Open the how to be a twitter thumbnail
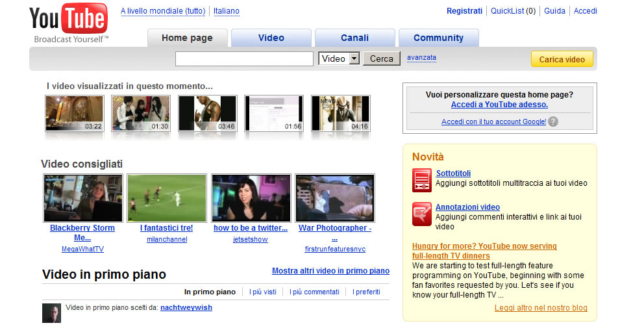This screenshot has height=332, width=644. (251, 198)
